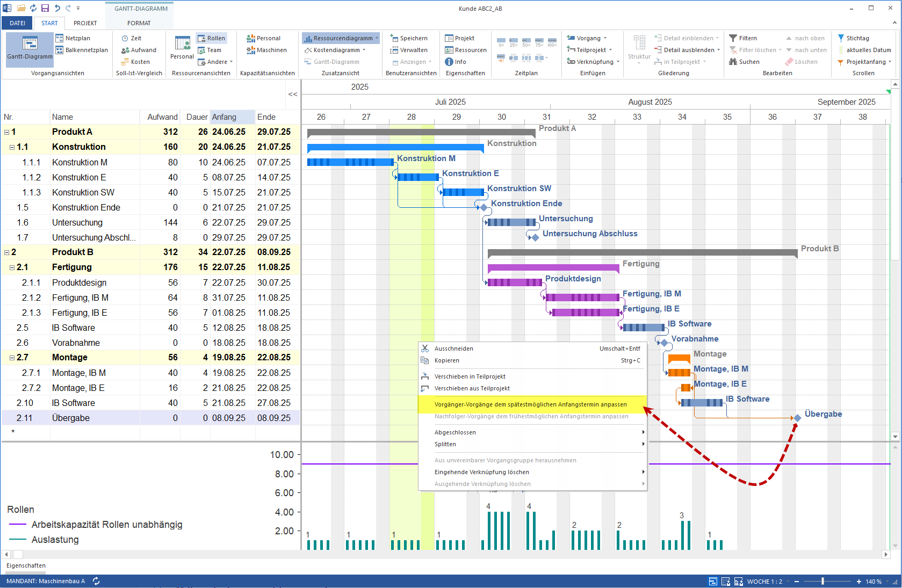Click Speichern user view

pos(409,38)
